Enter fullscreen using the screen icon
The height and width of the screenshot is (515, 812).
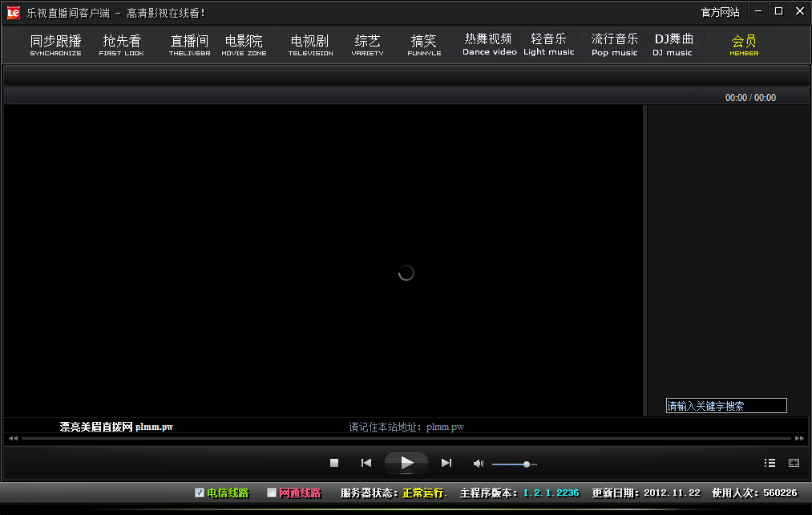tap(794, 463)
